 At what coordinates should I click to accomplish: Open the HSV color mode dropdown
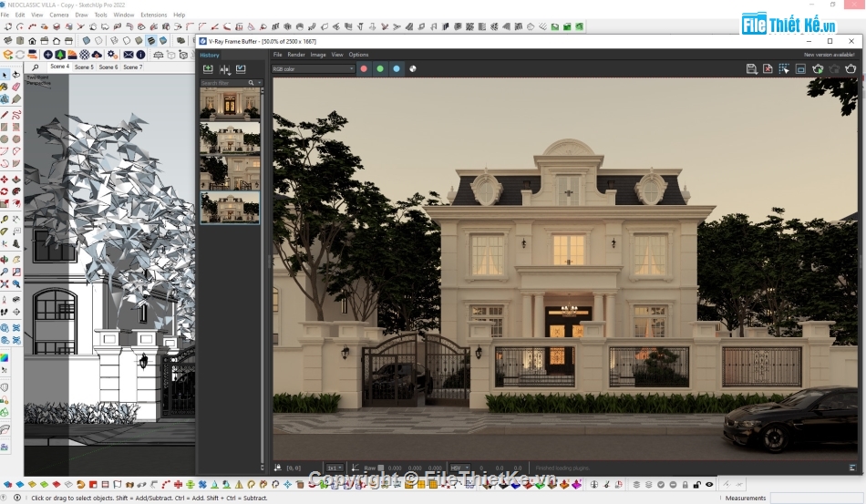point(460,468)
